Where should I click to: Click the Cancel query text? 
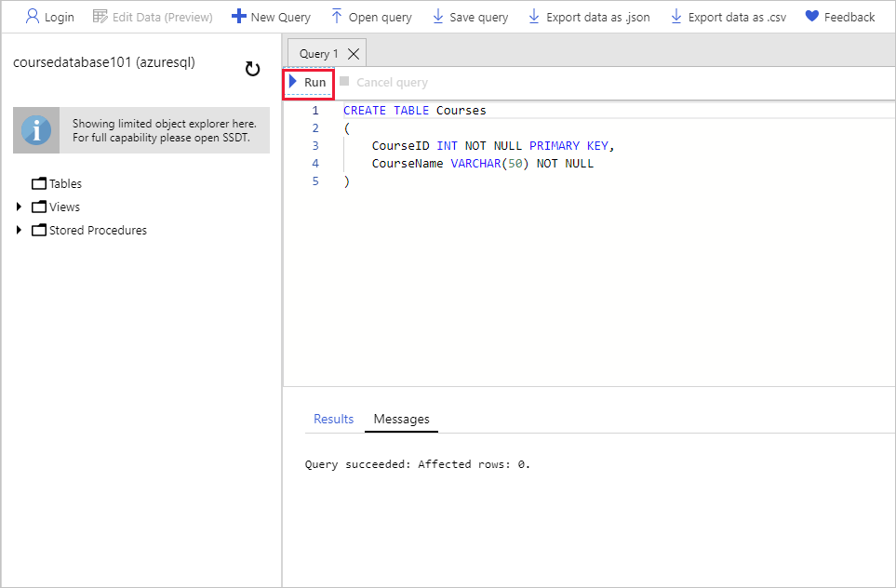point(392,82)
